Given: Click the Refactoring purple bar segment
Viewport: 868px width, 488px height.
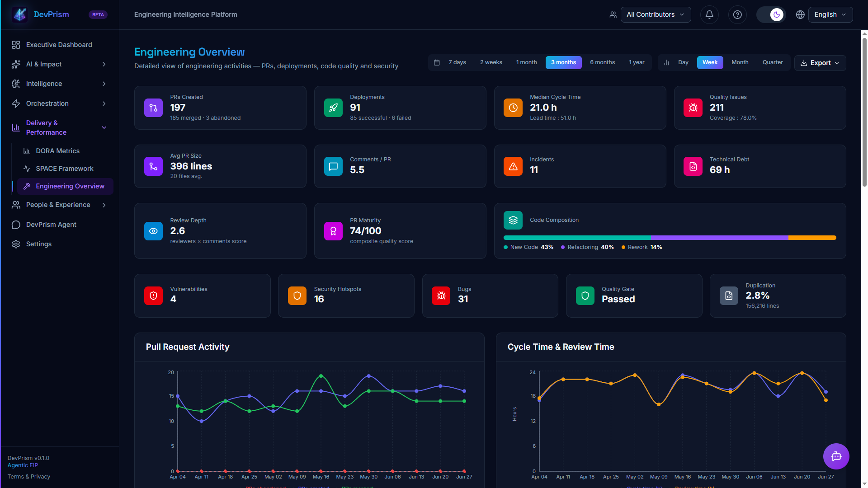Looking at the screenshot, I should (x=719, y=238).
